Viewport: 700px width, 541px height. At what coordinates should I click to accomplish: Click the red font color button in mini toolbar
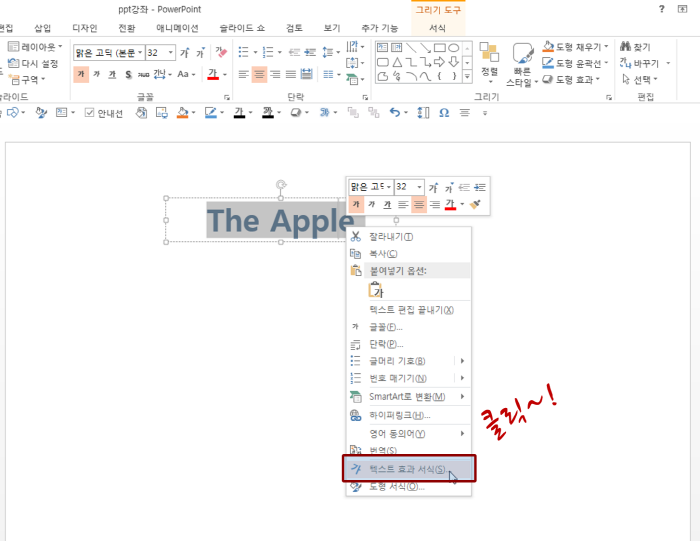(450, 204)
